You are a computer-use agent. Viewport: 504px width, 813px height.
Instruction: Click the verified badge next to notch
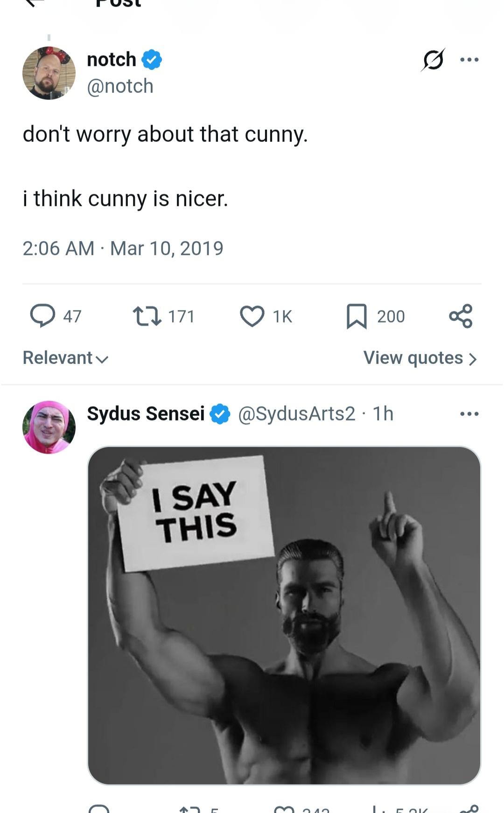(x=152, y=60)
